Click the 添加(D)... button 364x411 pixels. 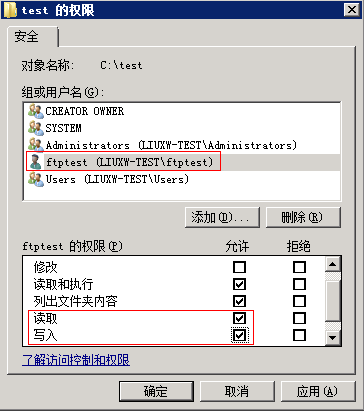(x=222, y=218)
